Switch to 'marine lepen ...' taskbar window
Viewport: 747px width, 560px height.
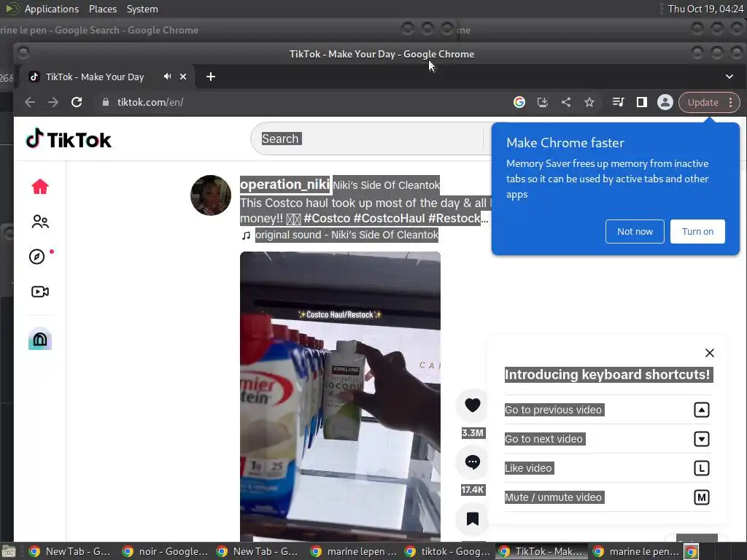tap(354, 551)
